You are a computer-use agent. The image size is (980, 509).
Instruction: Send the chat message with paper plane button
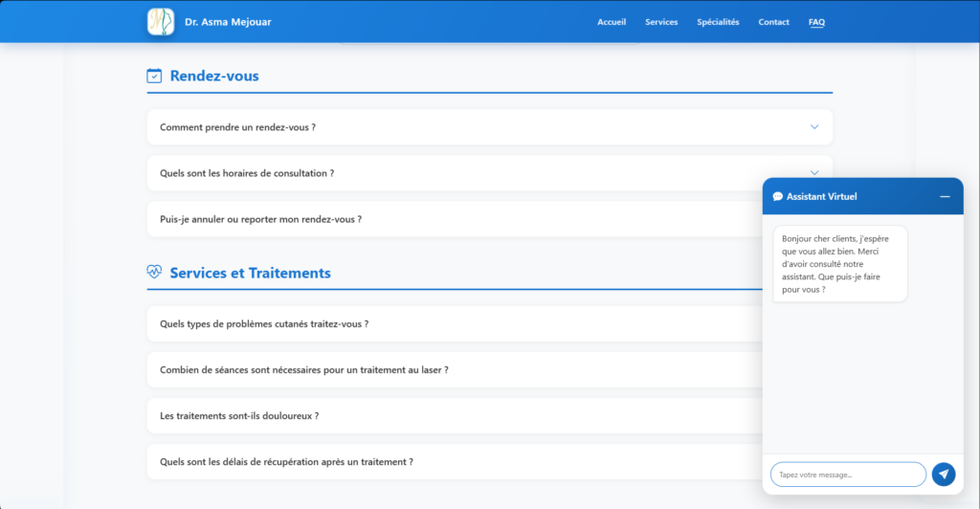(x=944, y=474)
